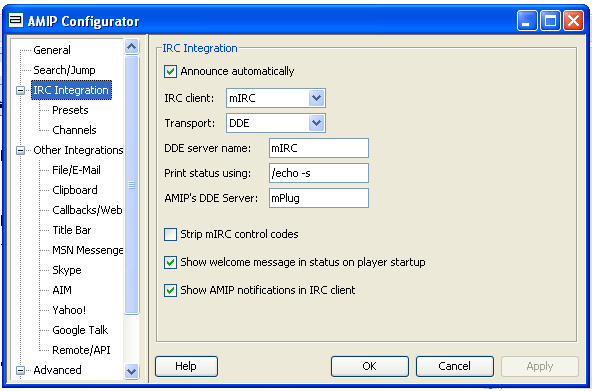Open the File/E-Mail settings page
The height and width of the screenshot is (391, 594).
click(77, 170)
